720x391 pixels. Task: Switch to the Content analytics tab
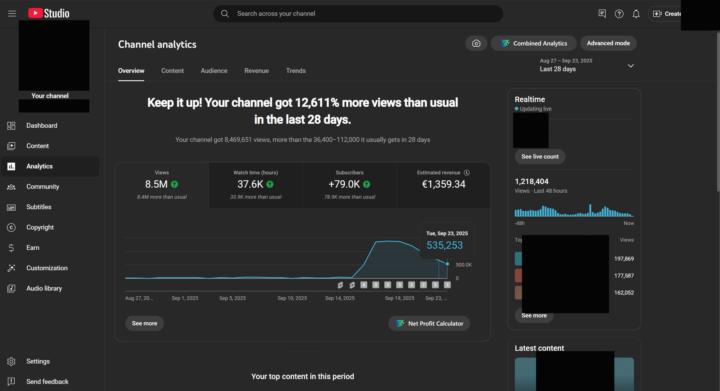click(172, 71)
